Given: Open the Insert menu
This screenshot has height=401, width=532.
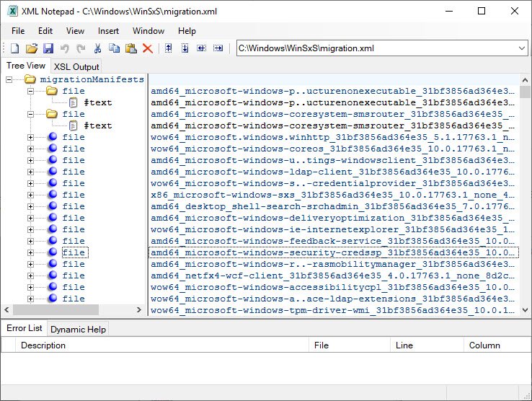Looking at the screenshot, I should point(108,31).
